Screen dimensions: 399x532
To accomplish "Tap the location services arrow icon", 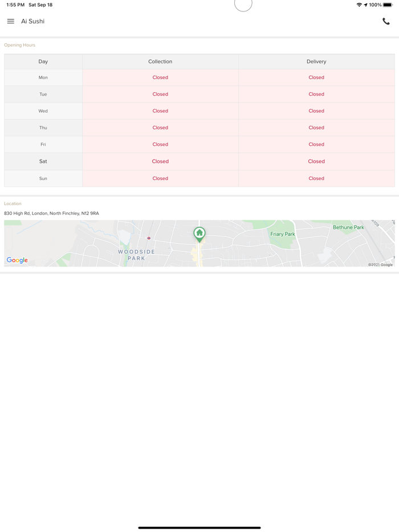I will pyautogui.click(x=365, y=5).
